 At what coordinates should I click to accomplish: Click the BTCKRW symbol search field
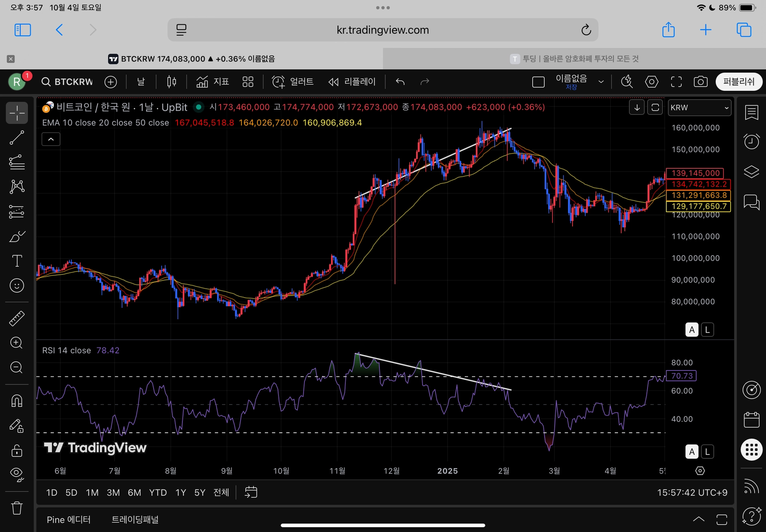click(68, 82)
